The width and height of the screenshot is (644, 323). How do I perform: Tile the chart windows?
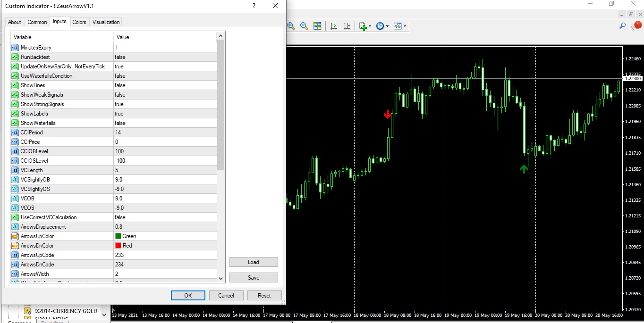317,26
